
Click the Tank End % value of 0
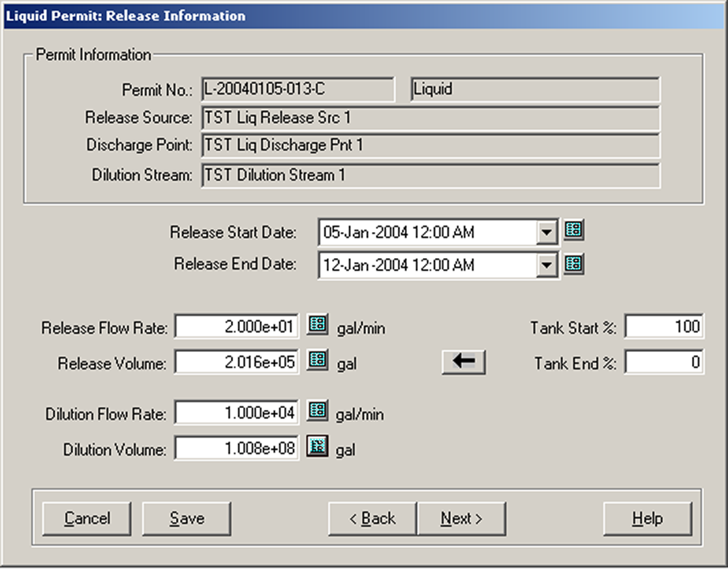tap(662, 362)
